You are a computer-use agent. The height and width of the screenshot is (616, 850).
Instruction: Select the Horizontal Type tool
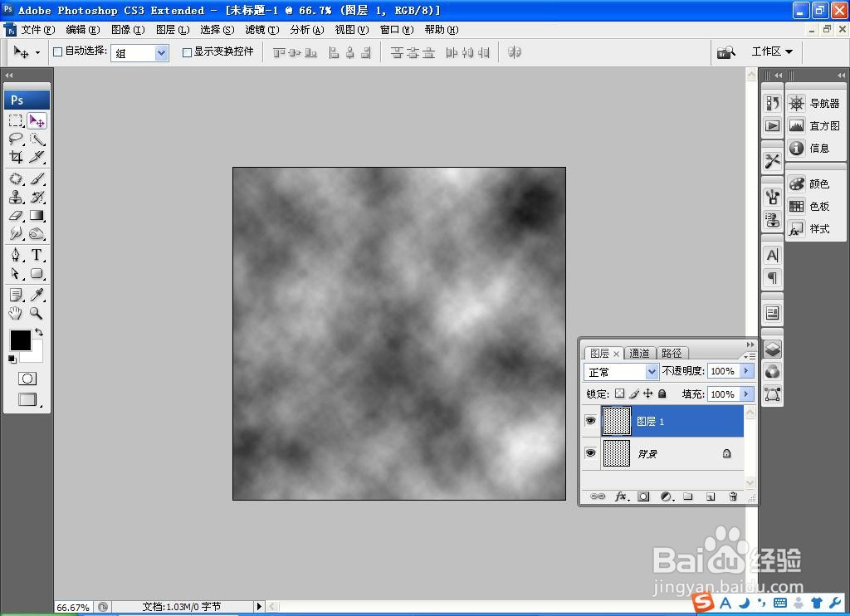pyautogui.click(x=37, y=255)
